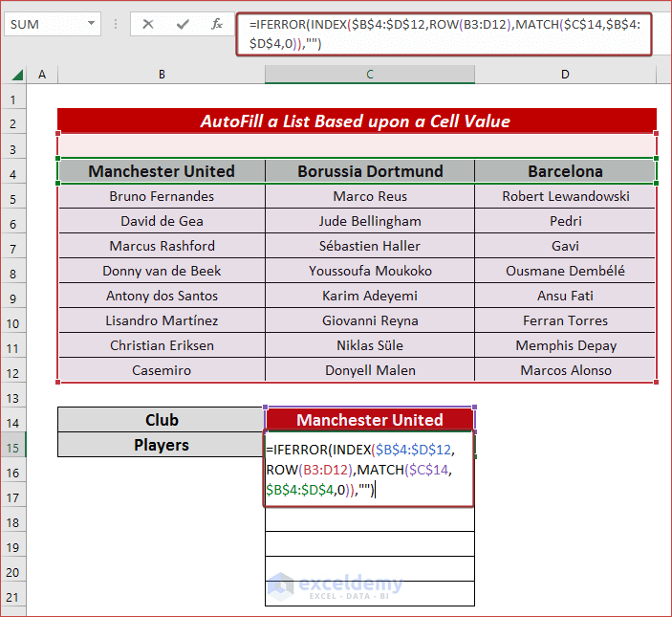Screen dimensions: 672x617
Task: Select the Pedri cell
Action: coord(565,221)
